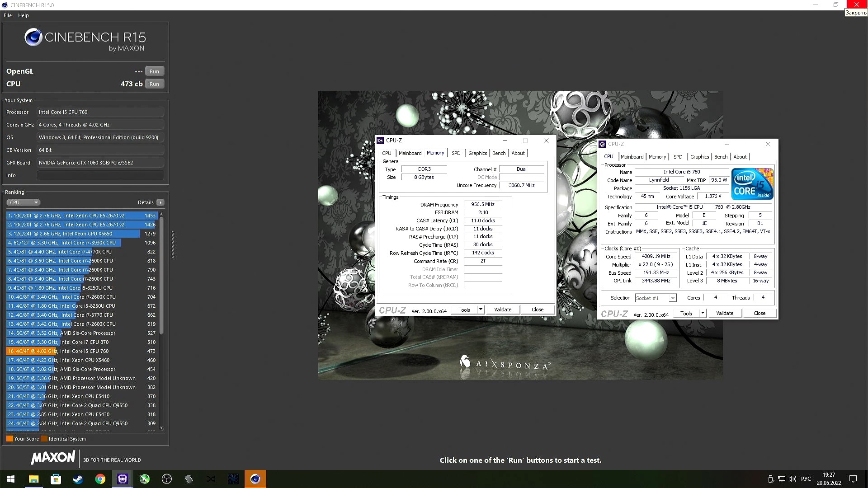The image size is (868, 488).
Task: Click the CPU-Z memory window title icon
Action: click(x=380, y=141)
